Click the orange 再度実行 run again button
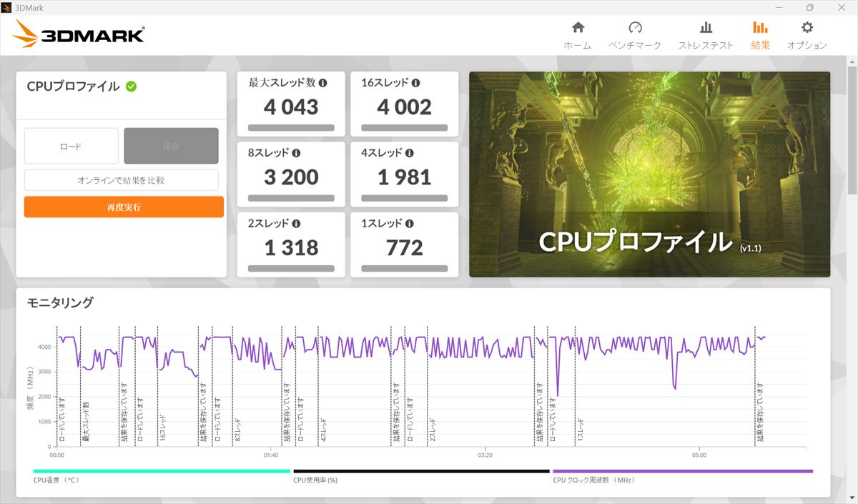Image resolution: width=858 pixels, height=504 pixels. [124, 207]
